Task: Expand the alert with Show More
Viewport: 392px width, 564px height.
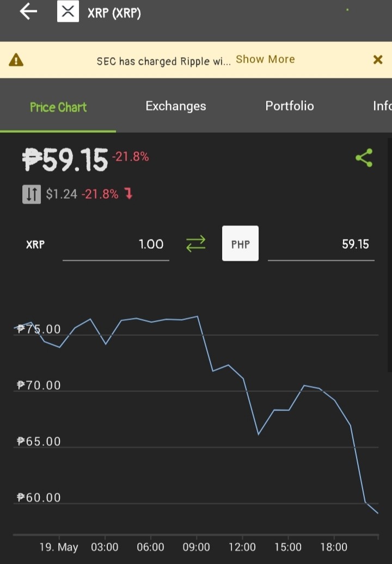Action: coord(265,59)
